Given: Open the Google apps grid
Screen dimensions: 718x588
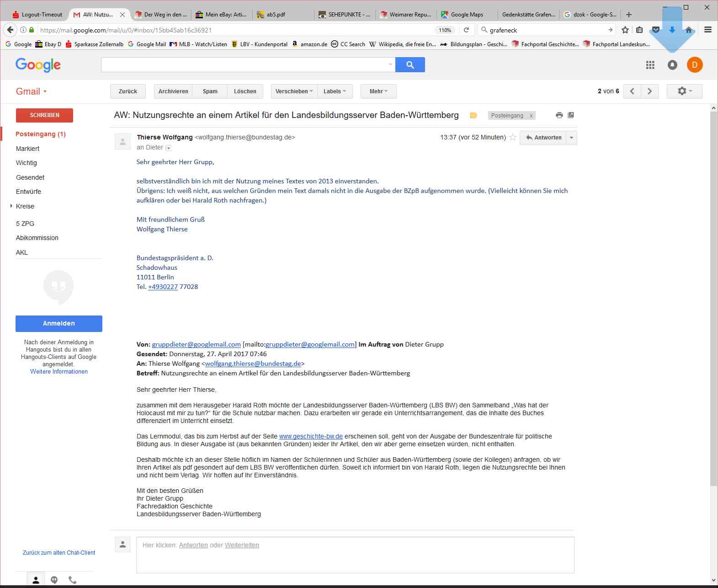Looking at the screenshot, I should pos(650,65).
